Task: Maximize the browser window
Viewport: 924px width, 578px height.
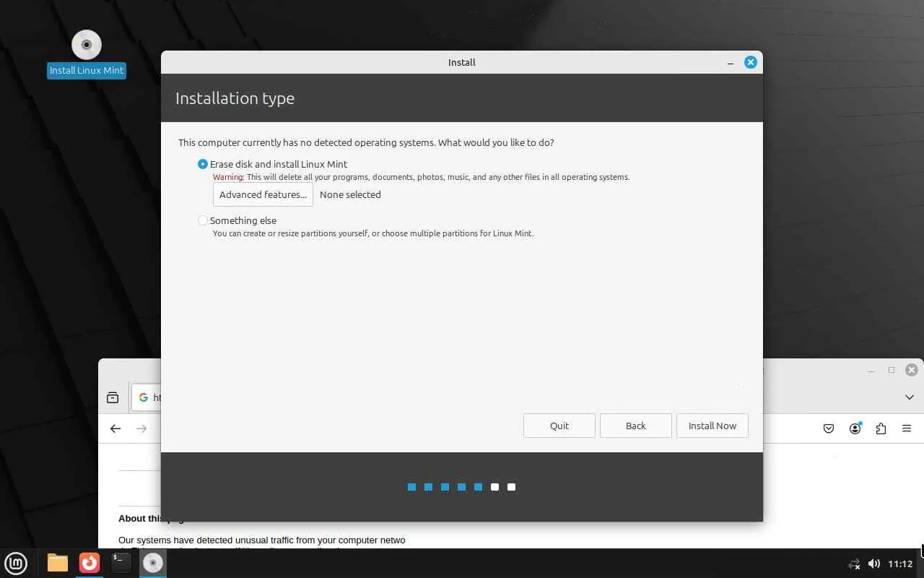Action: [892, 370]
